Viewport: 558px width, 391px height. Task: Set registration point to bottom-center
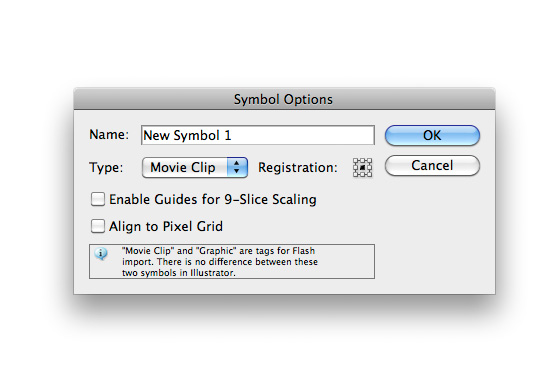[363, 174]
